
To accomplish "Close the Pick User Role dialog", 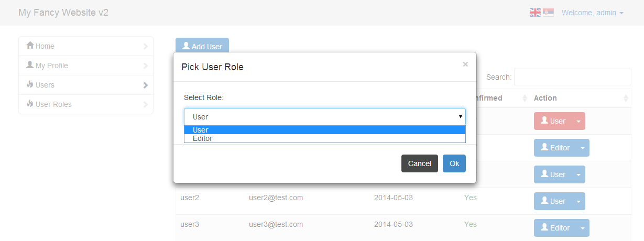I will [x=465, y=64].
